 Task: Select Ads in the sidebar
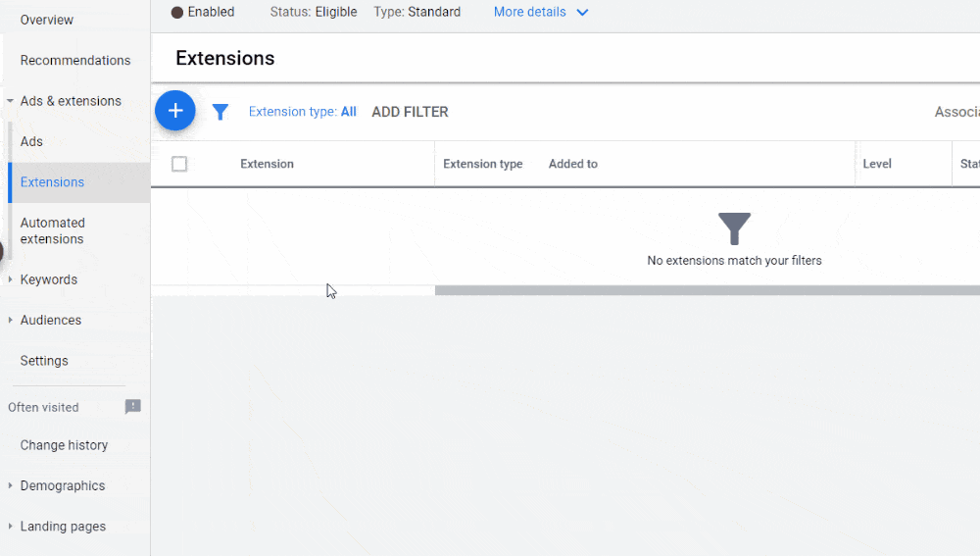(31, 142)
